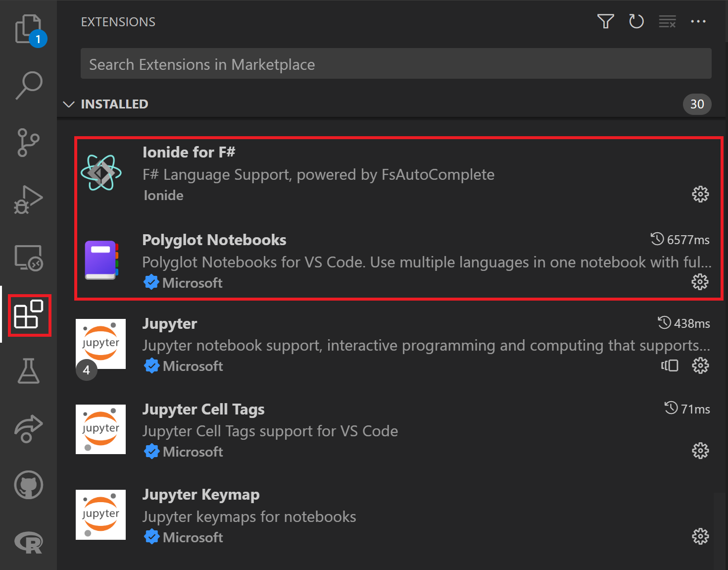Select the Extensions view icon
This screenshot has height=570, width=728.
click(x=29, y=314)
